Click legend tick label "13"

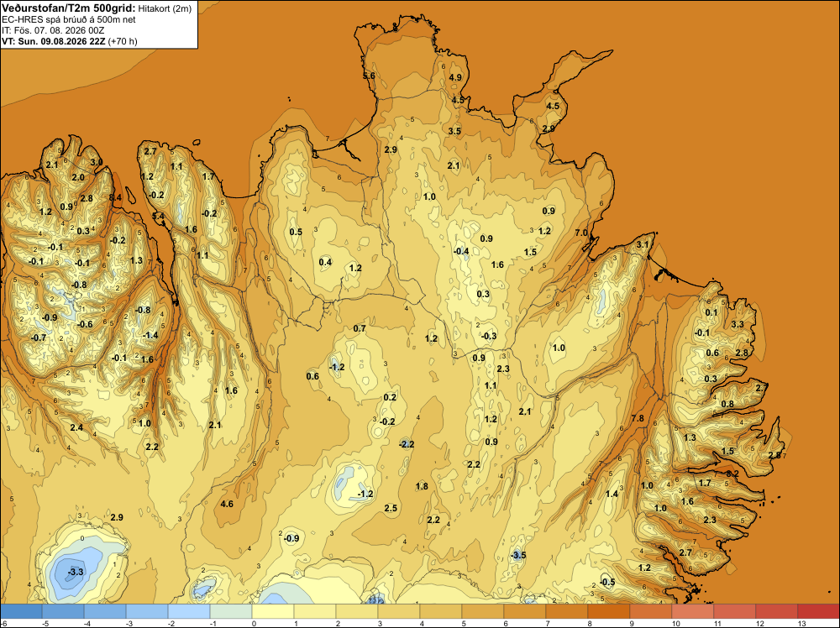[x=802, y=624]
